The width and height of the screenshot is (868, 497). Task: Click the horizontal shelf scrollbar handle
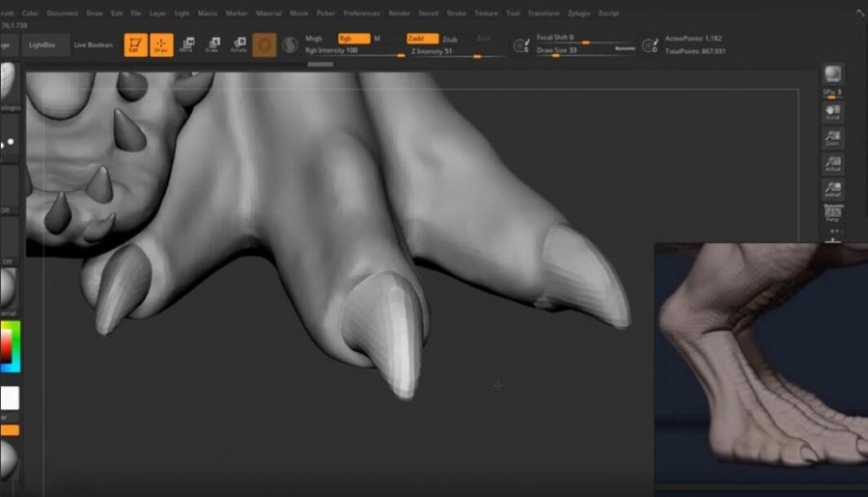(x=321, y=65)
